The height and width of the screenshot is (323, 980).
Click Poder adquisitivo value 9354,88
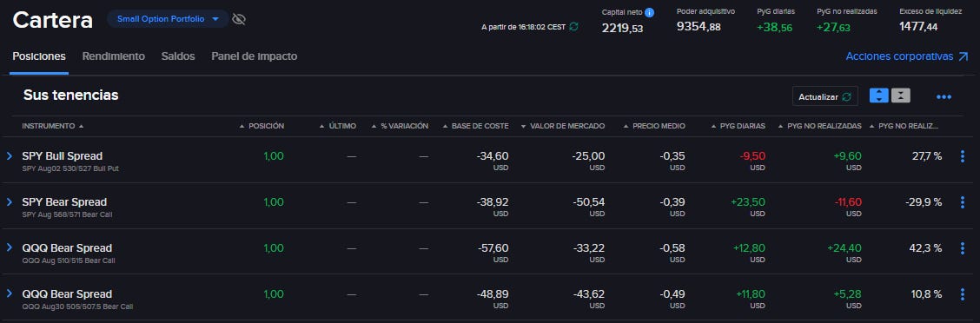tap(699, 27)
